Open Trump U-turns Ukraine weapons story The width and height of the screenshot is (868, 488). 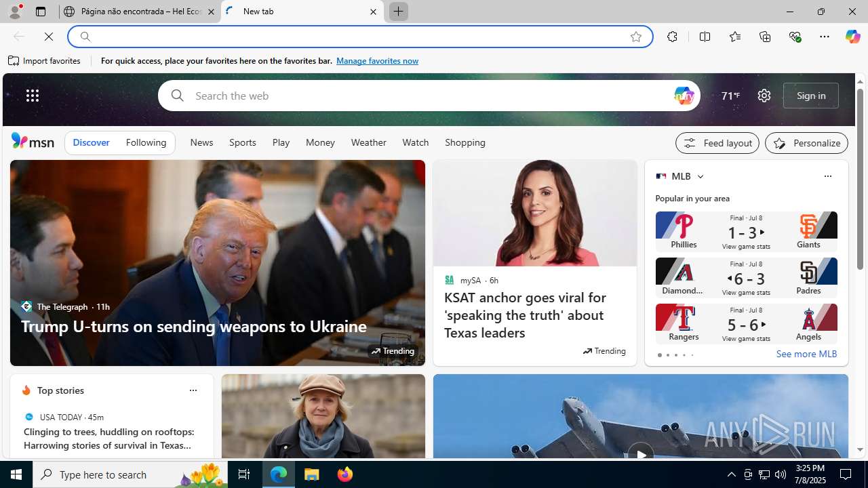[x=194, y=326]
